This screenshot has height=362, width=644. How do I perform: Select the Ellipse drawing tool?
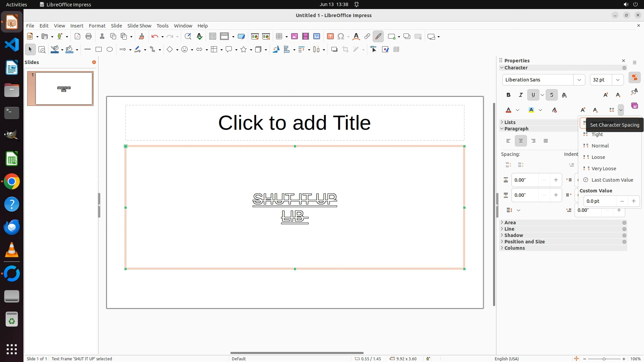coord(110,50)
